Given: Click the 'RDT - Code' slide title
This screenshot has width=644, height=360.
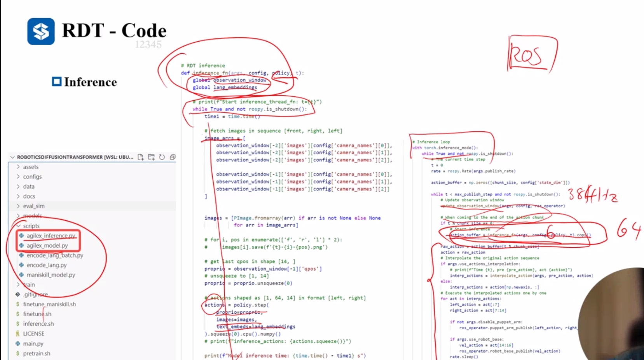Looking at the screenshot, I should 114,30.
